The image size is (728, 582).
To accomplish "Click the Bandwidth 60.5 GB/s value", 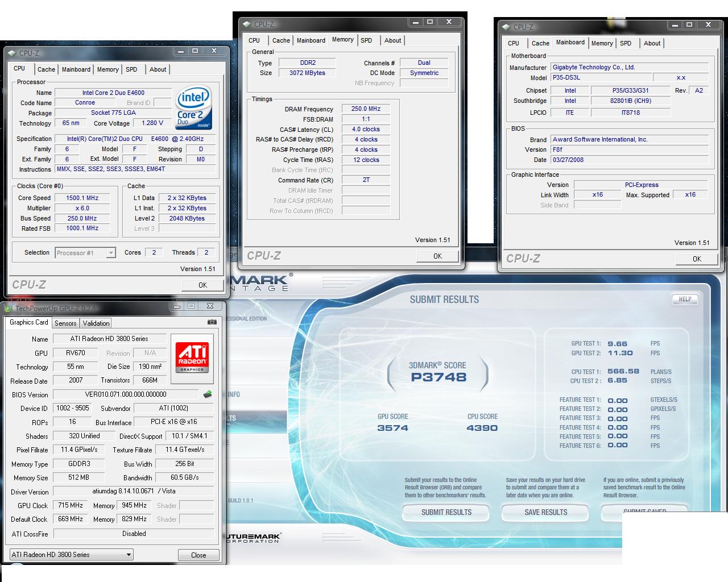I will (x=185, y=477).
